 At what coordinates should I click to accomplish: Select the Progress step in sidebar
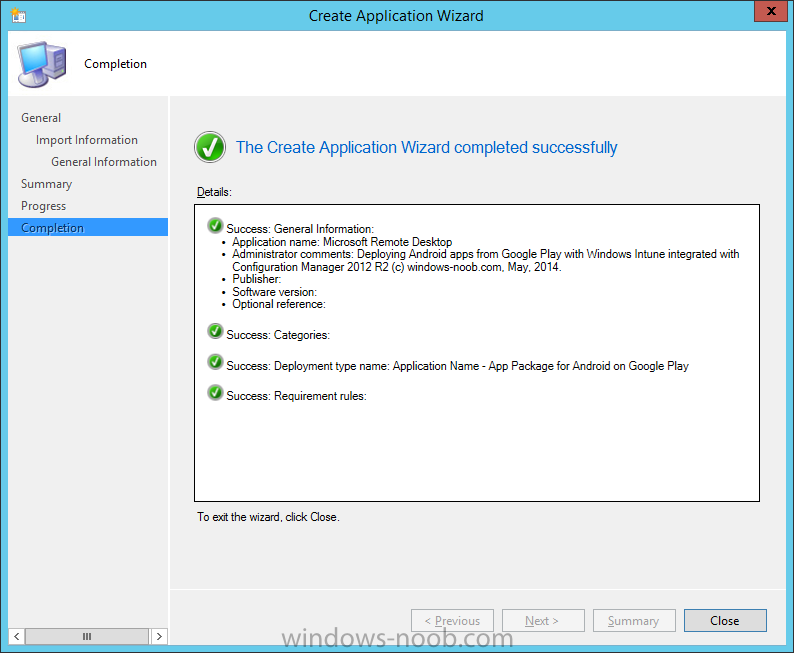pyautogui.click(x=44, y=206)
